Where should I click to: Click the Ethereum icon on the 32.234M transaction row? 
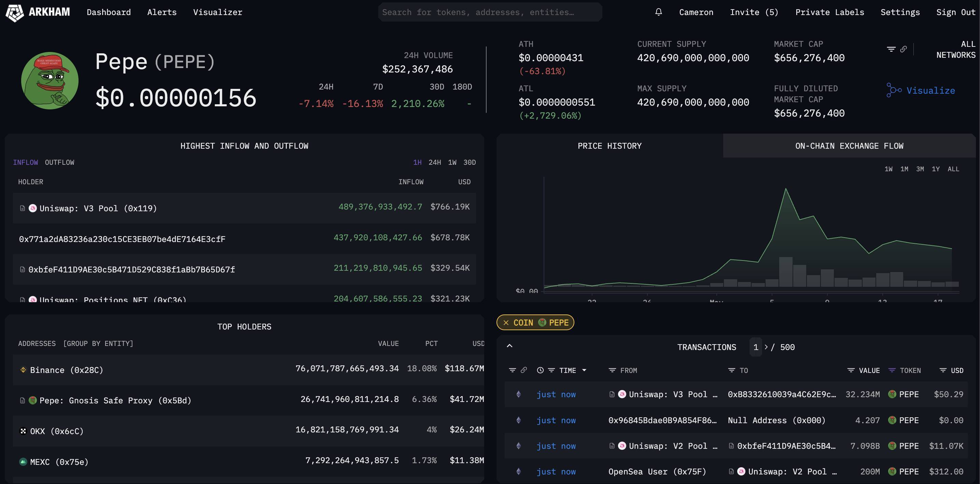click(x=519, y=394)
